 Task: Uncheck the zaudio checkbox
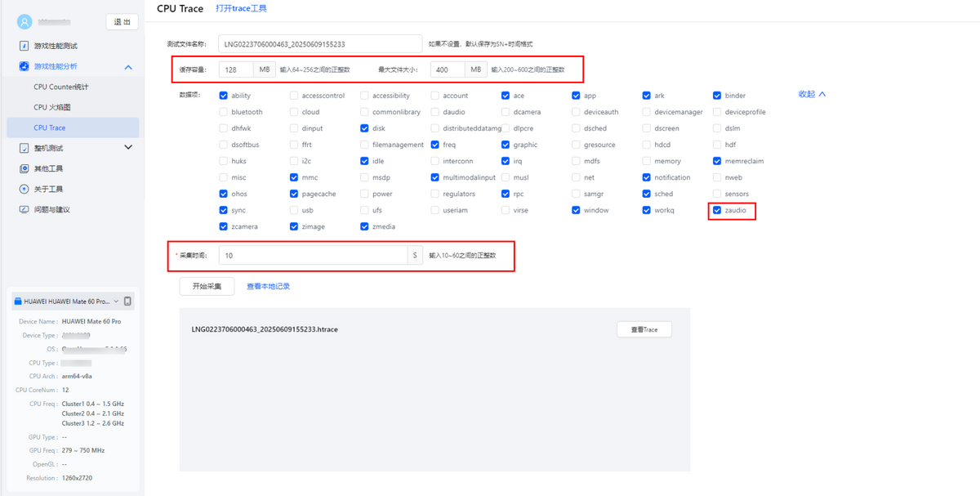[x=717, y=210]
